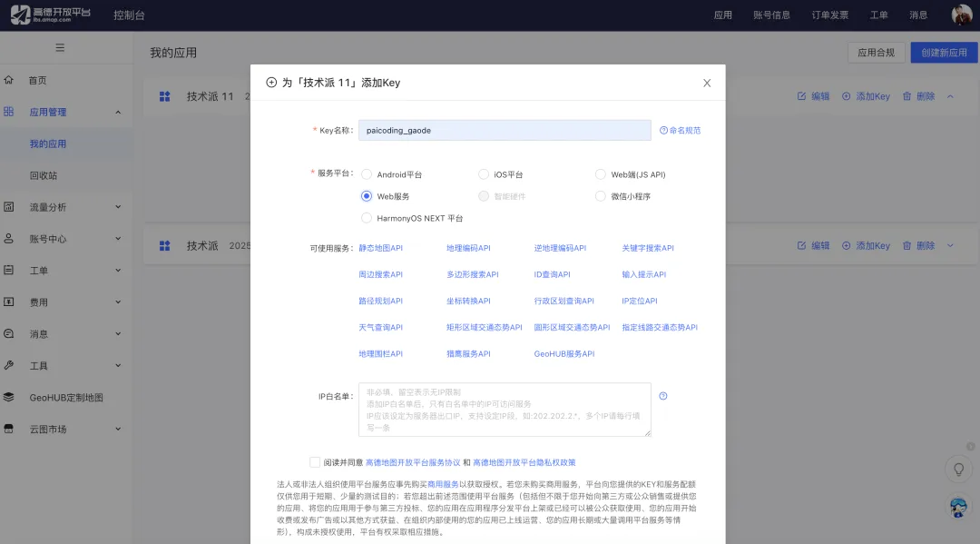This screenshot has width=980, height=544.
Task: Click the GeoHUB layers icon
Action: pos(9,397)
